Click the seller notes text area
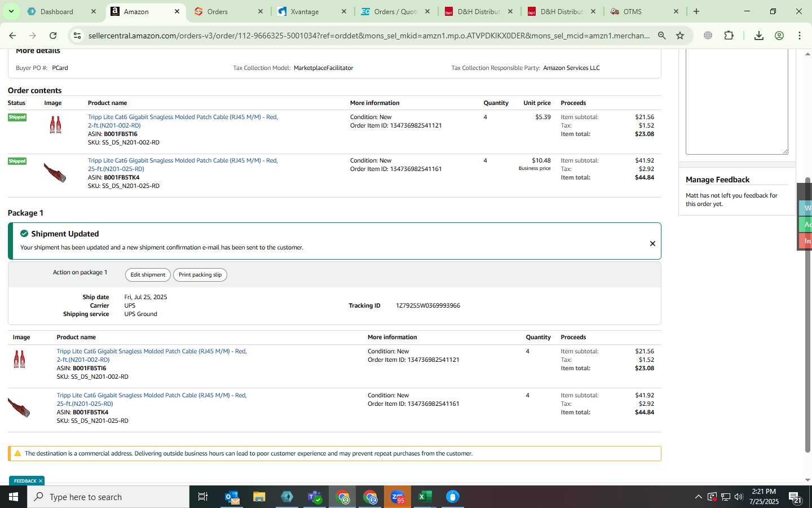 (x=736, y=102)
